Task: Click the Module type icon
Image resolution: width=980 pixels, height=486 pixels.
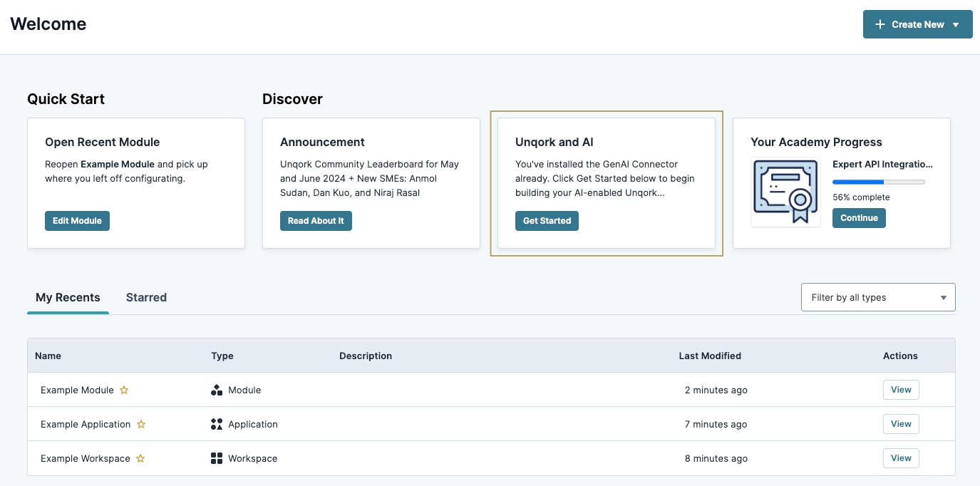Action: [x=217, y=390]
